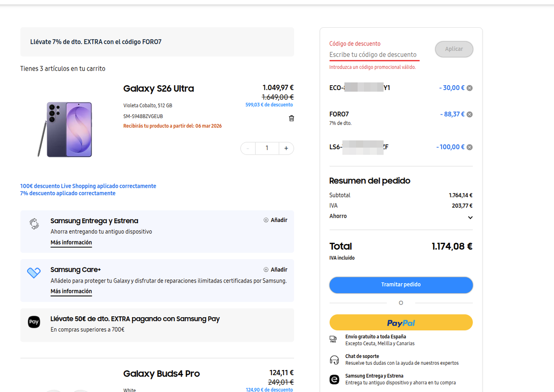Click the Tramitar pedido button
Image resolution: width=554 pixels, height=392 pixels.
[x=401, y=285]
